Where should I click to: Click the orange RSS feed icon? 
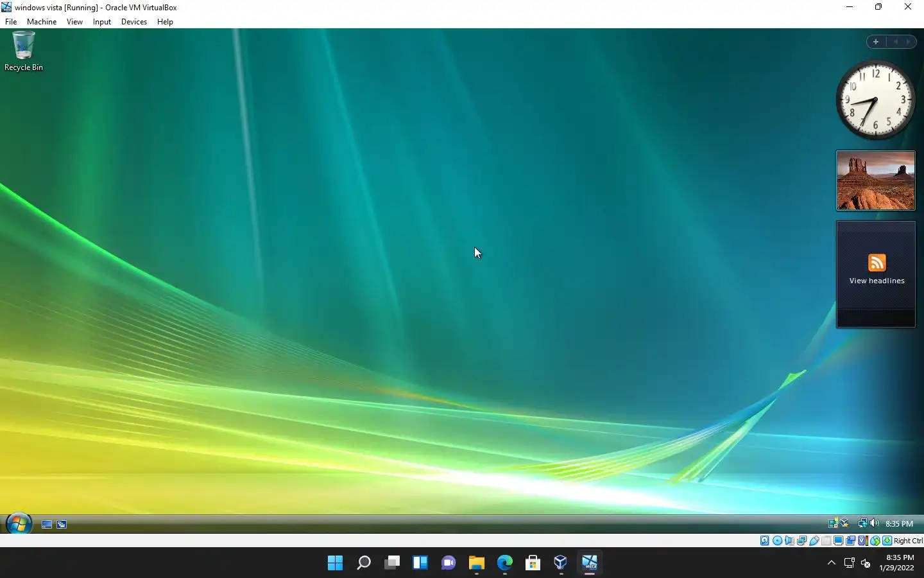tap(877, 263)
